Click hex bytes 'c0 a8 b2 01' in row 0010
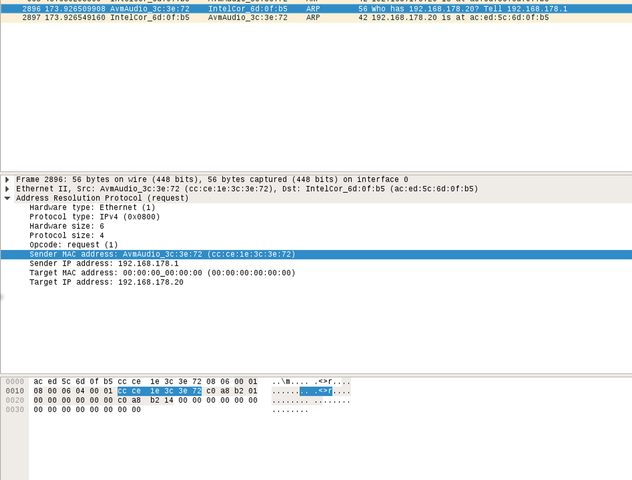This screenshot has width=632, height=480. (x=231, y=391)
